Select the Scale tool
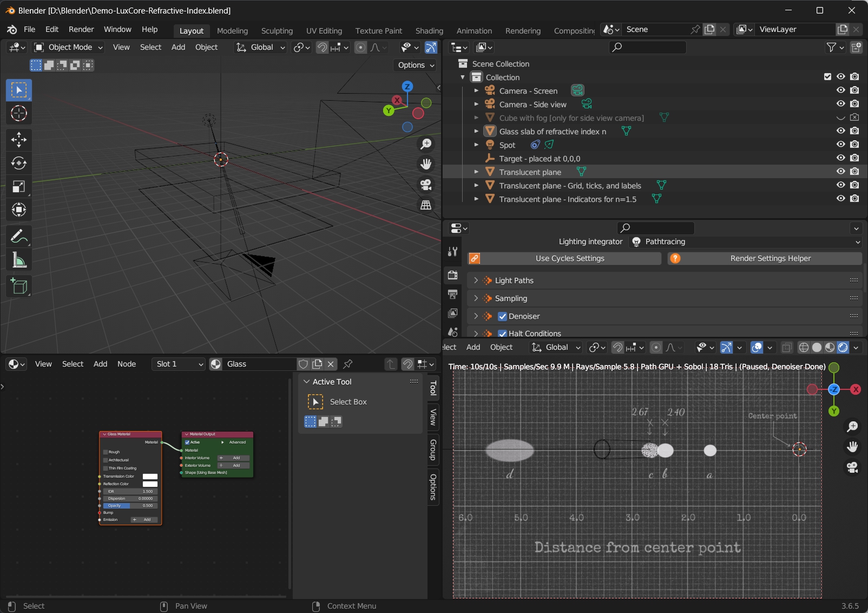 tap(19, 187)
